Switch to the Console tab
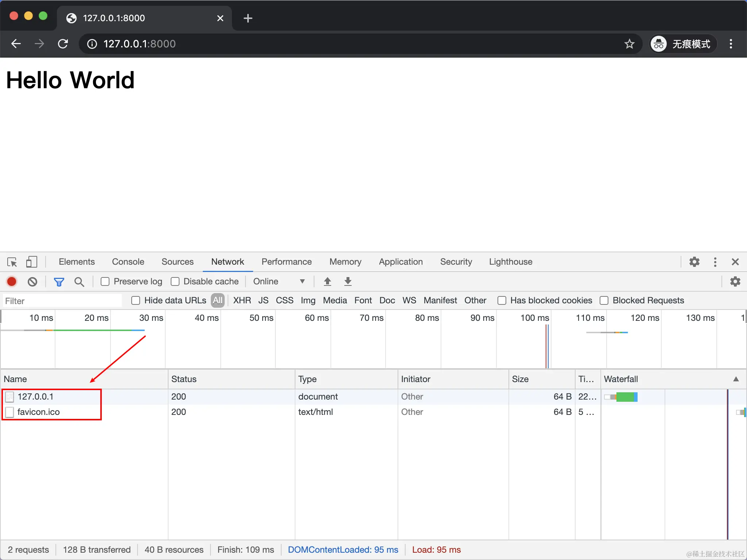747x560 pixels. (x=128, y=262)
